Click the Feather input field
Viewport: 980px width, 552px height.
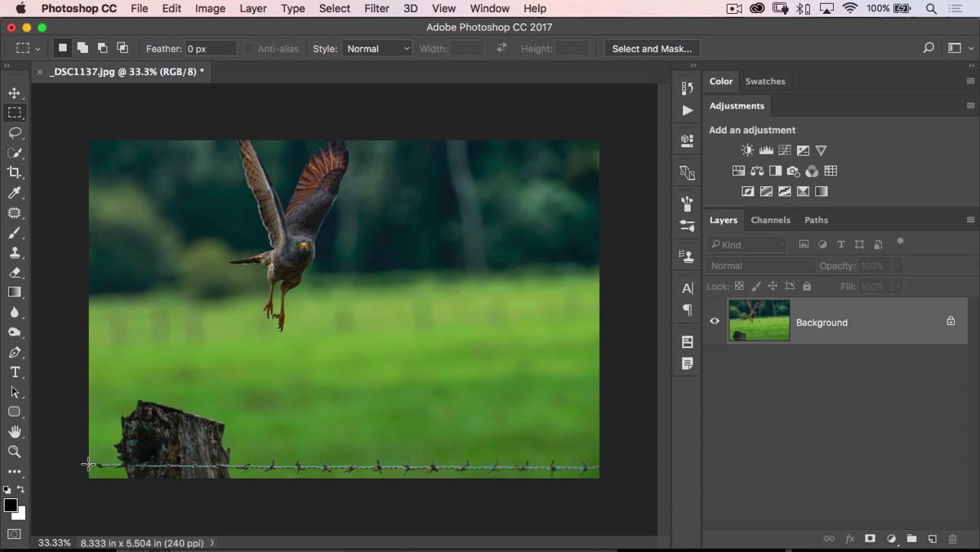point(212,49)
